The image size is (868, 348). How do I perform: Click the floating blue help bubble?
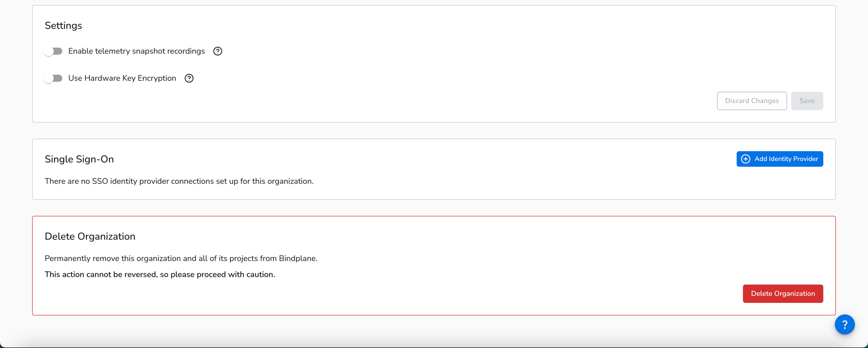[x=845, y=324]
